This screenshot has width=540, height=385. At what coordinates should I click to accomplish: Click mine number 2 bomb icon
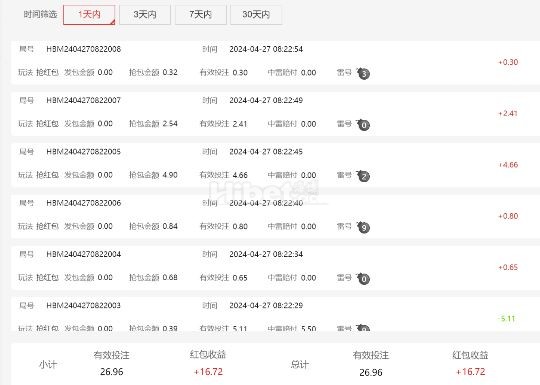click(x=363, y=176)
